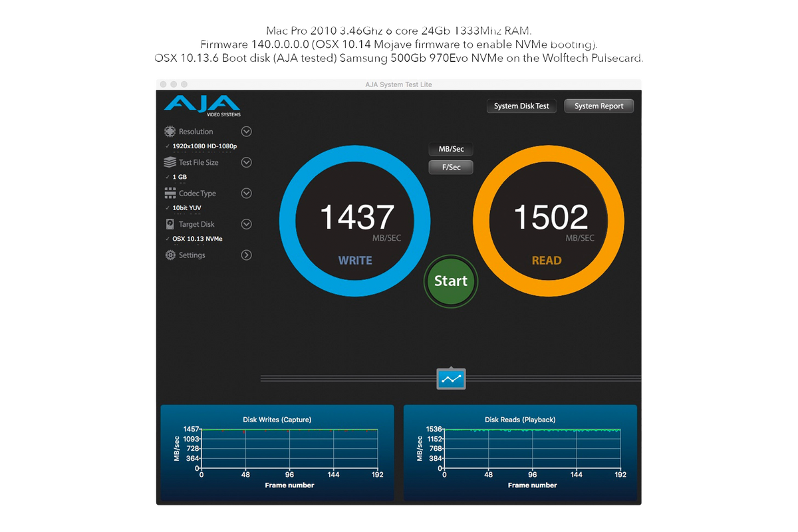Viewport: 798px width, 532px height.
Task: Open the System Report
Action: coord(599,106)
